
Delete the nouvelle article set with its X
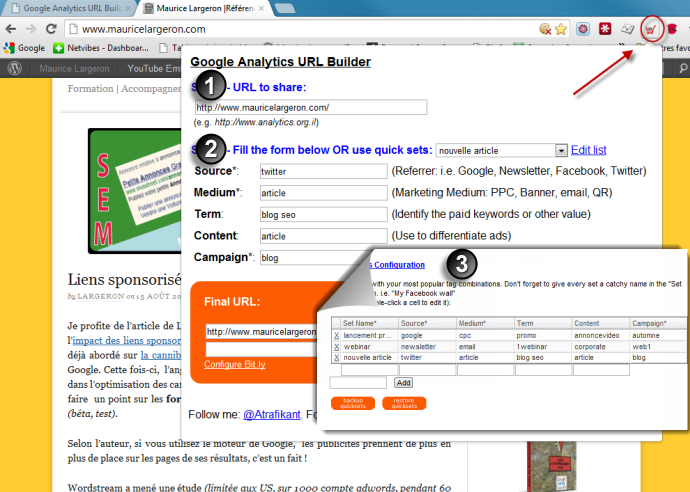[336, 358]
